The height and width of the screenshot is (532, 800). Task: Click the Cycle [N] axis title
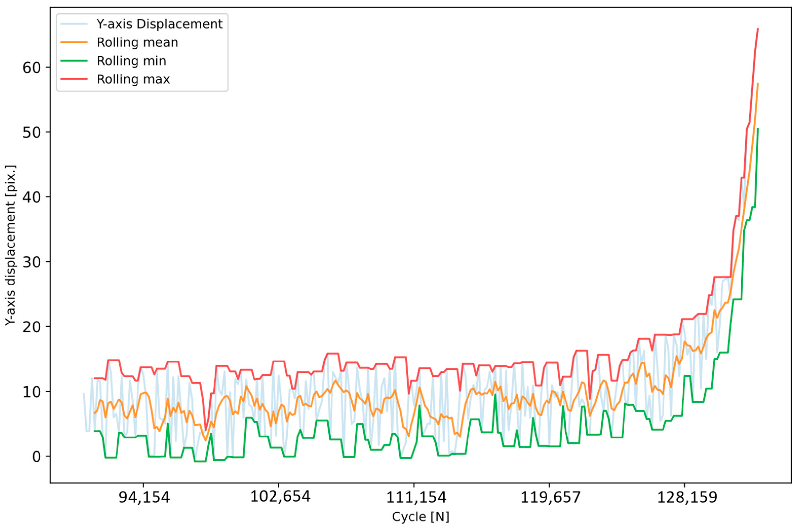pos(420,517)
